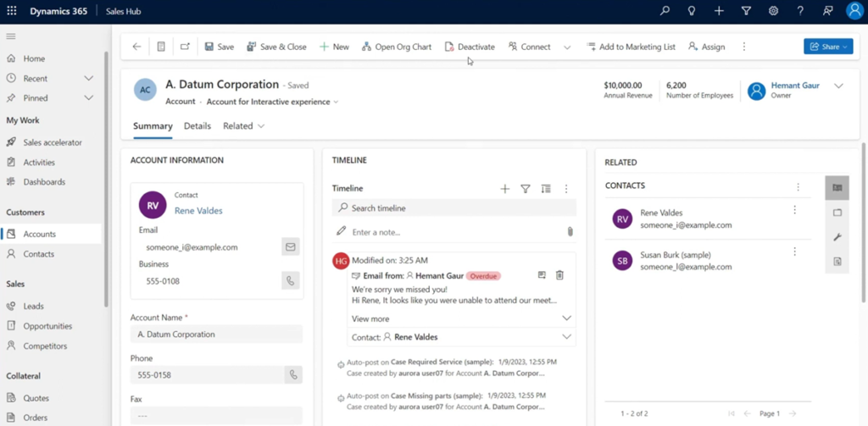Delete the email with trash icon
Image resolution: width=868 pixels, height=426 pixels.
[x=559, y=275]
